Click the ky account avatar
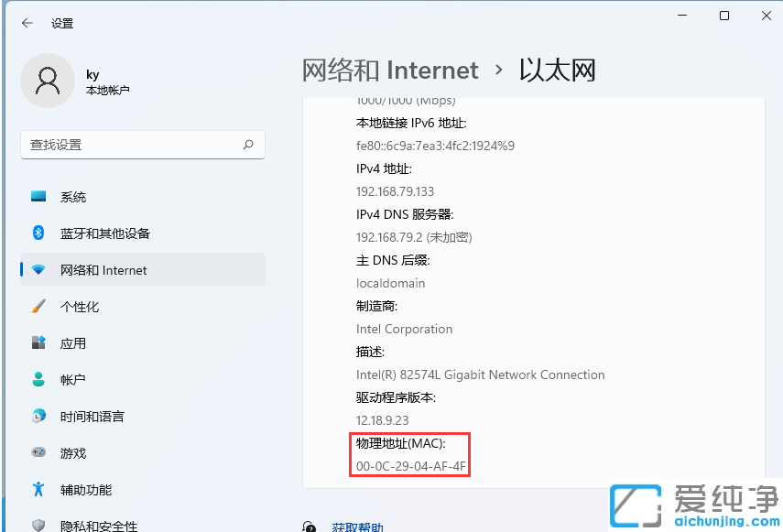Screen dimensions: 783x532 pos(48,81)
